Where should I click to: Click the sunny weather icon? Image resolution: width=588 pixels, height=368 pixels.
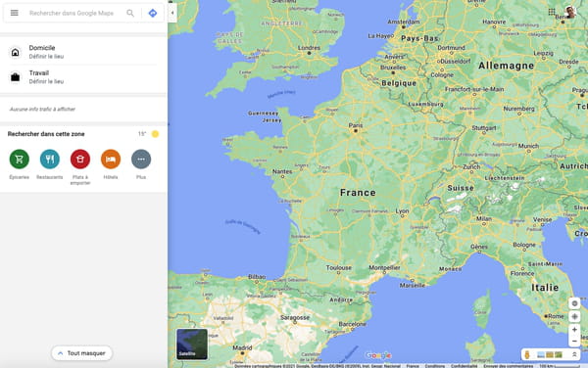pos(155,134)
